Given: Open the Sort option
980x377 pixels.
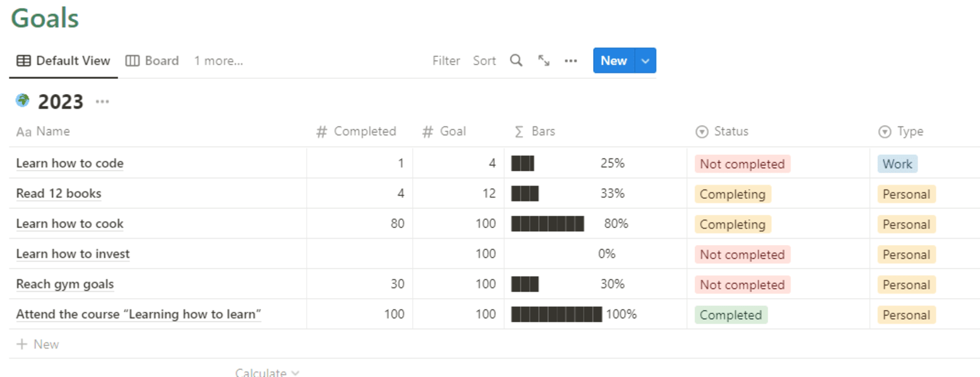Looking at the screenshot, I should 485,61.
